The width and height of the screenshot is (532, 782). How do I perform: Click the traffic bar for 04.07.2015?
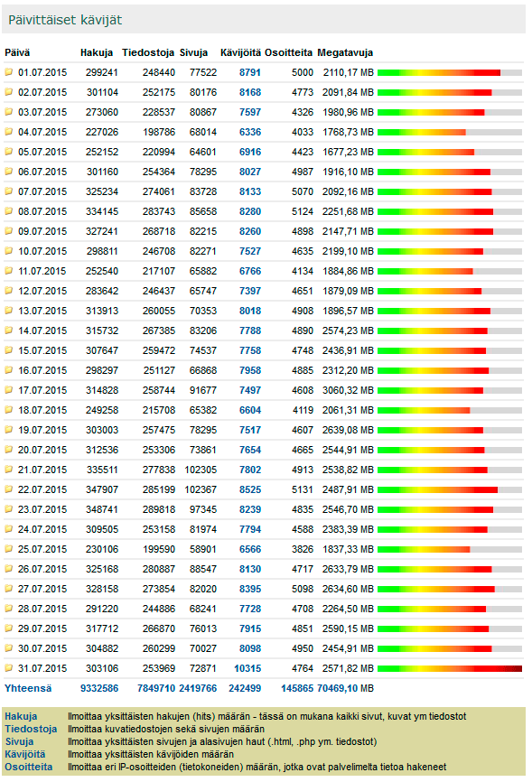(x=450, y=132)
